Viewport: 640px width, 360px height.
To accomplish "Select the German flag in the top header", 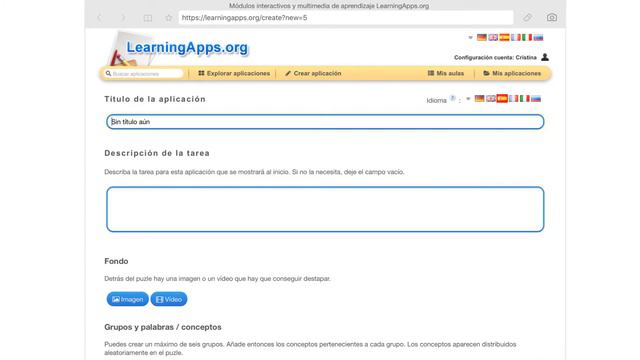I will pos(482,38).
